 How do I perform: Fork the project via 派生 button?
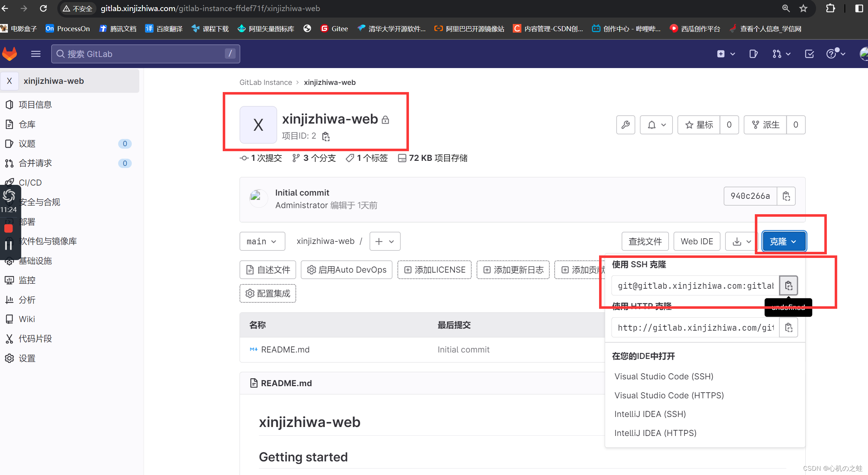(765, 125)
